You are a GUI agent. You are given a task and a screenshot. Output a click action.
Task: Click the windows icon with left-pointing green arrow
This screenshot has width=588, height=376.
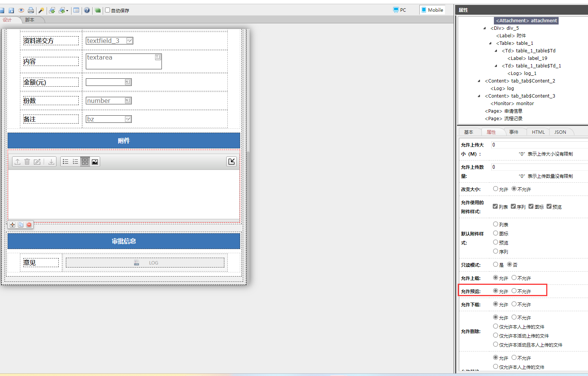[62, 11]
